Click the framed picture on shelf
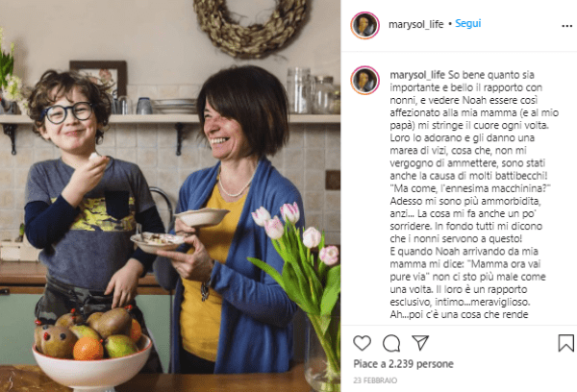Viewport: 577px width, 392px height. 99,77
